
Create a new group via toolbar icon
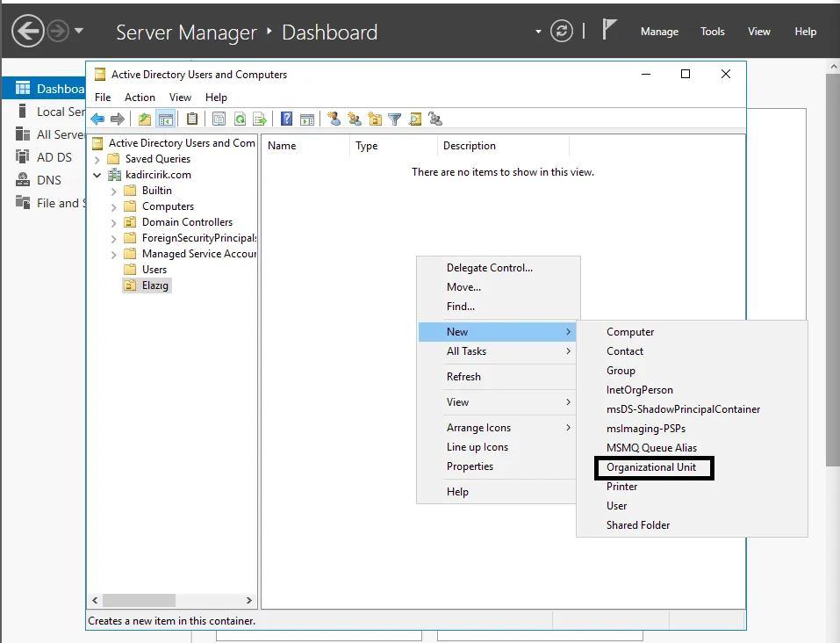354,119
